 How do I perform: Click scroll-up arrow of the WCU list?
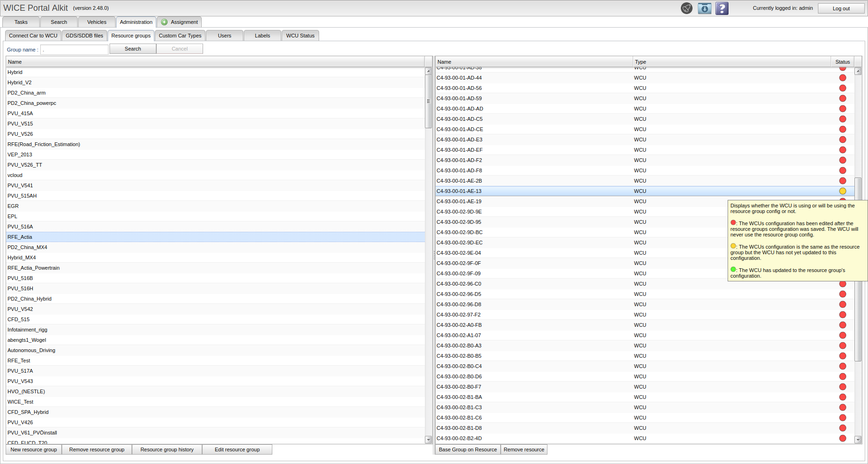pyautogui.click(x=858, y=71)
